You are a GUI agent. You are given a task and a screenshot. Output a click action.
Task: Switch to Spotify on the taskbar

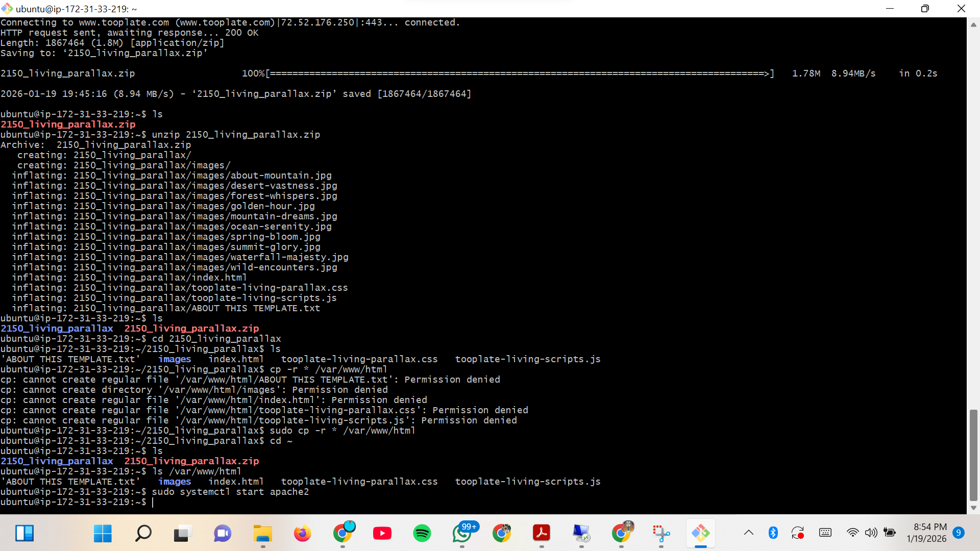point(422,533)
